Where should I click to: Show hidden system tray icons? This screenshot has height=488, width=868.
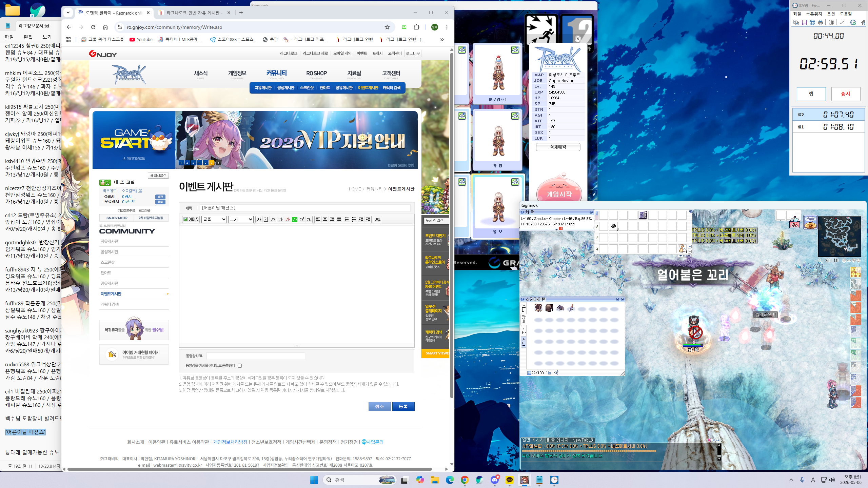pyautogui.click(x=791, y=480)
